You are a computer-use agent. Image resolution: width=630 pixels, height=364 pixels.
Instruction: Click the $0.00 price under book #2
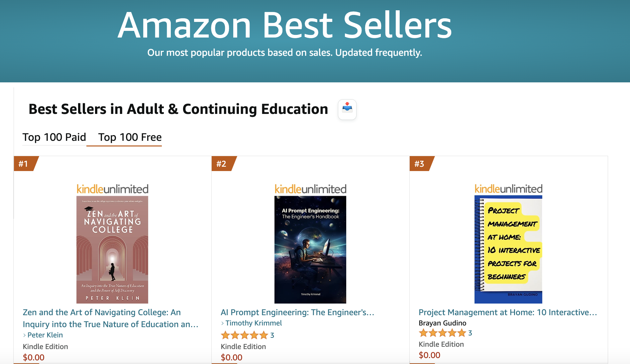(x=232, y=357)
